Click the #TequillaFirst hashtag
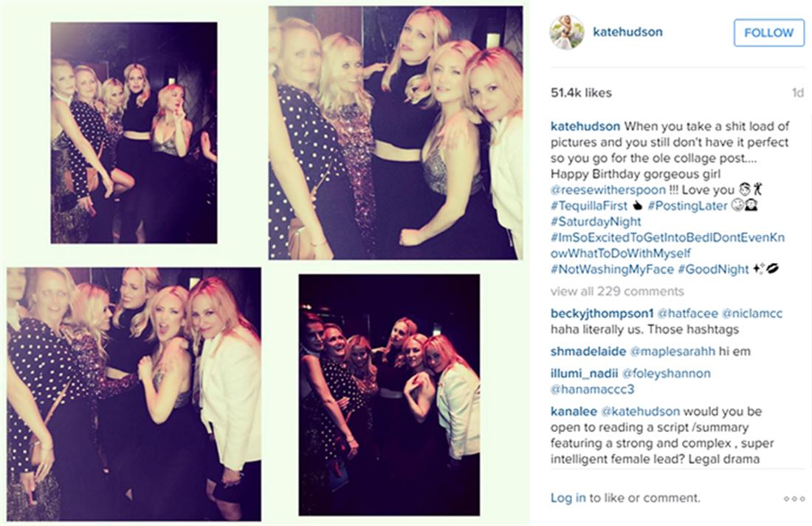Viewport: 812px width, 526px height. [589, 205]
